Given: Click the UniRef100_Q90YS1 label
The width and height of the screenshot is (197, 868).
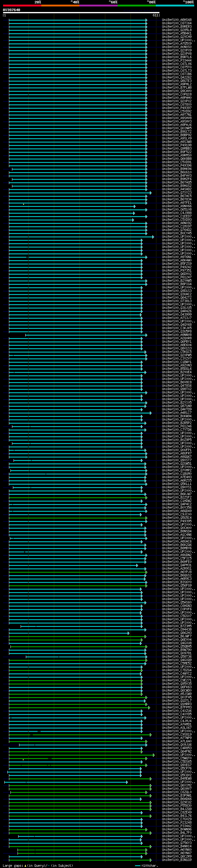Looking at the screenshot, I should point(177,487).
